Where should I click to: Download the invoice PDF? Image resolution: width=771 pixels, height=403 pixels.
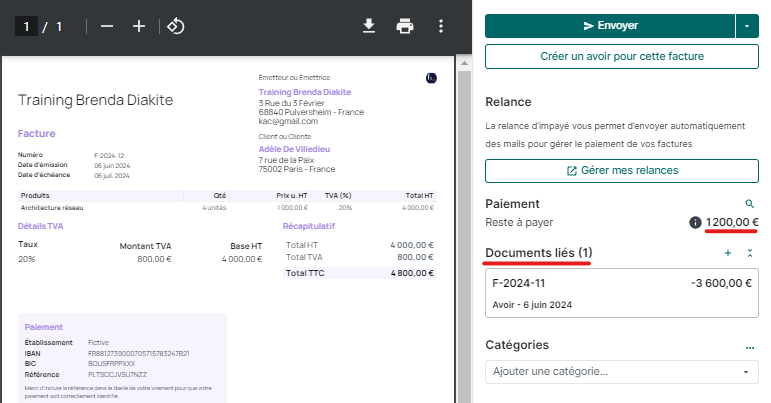click(x=369, y=26)
